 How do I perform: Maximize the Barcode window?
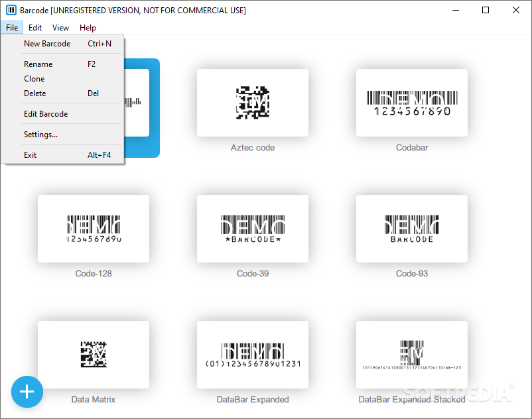(486, 10)
